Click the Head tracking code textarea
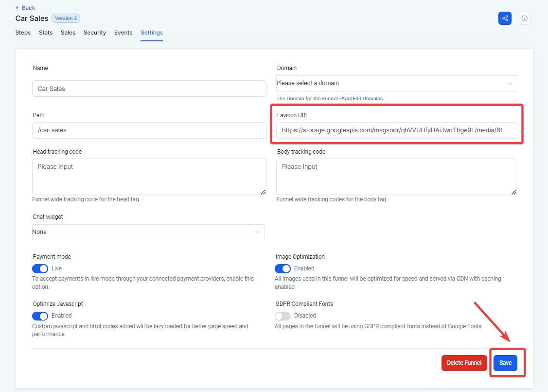Viewport: 548px width, 392px height. click(x=149, y=177)
